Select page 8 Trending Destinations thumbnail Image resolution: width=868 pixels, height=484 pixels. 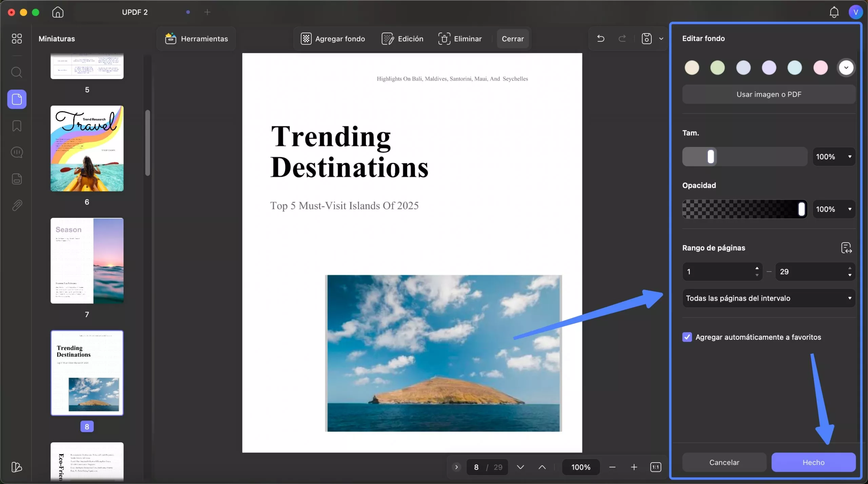87,373
